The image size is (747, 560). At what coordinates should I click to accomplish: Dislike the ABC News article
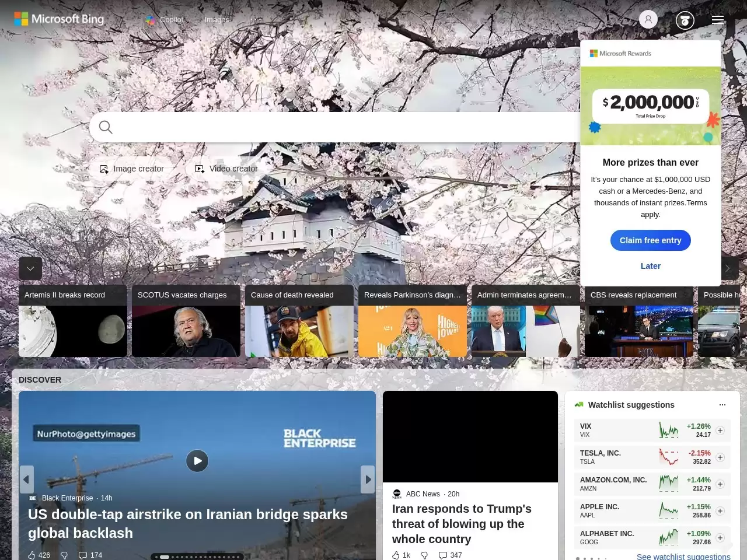point(424,555)
